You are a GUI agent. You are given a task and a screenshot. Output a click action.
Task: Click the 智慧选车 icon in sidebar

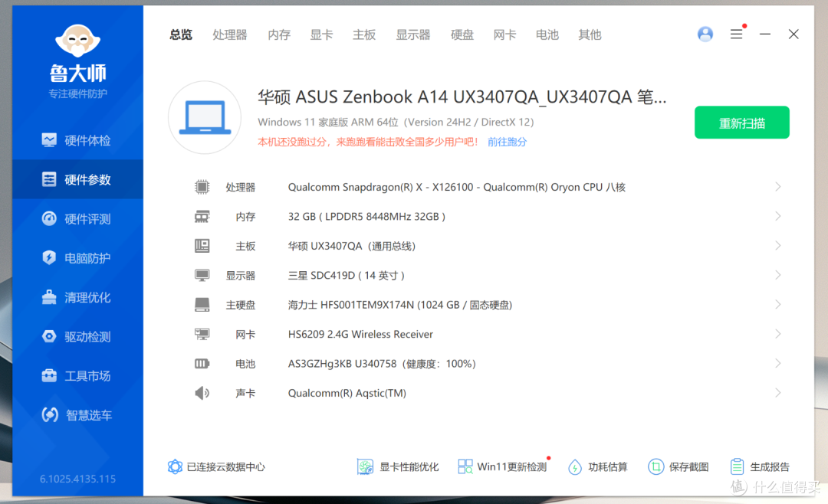(x=50, y=415)
